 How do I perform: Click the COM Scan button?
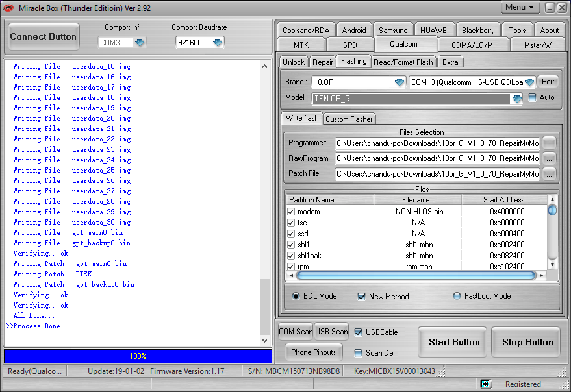click(x=296, y=332)
